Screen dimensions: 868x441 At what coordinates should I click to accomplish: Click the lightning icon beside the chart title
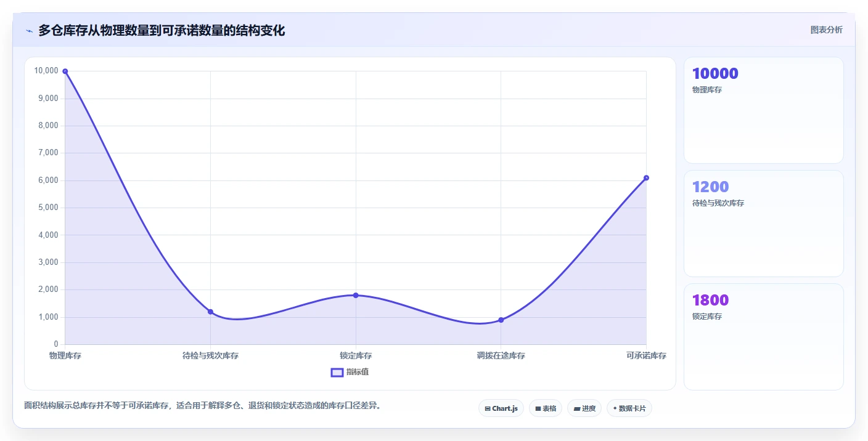[x=30, y=31]
